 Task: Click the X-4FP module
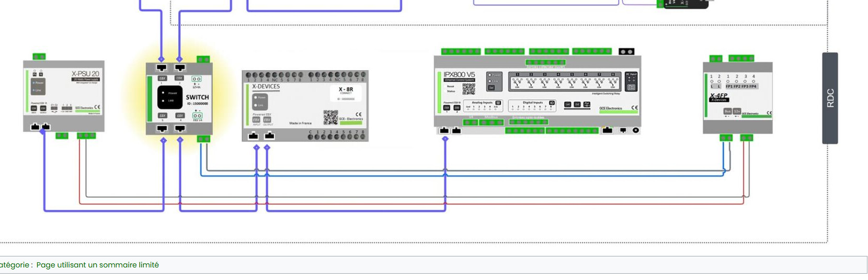coord(737,98)
